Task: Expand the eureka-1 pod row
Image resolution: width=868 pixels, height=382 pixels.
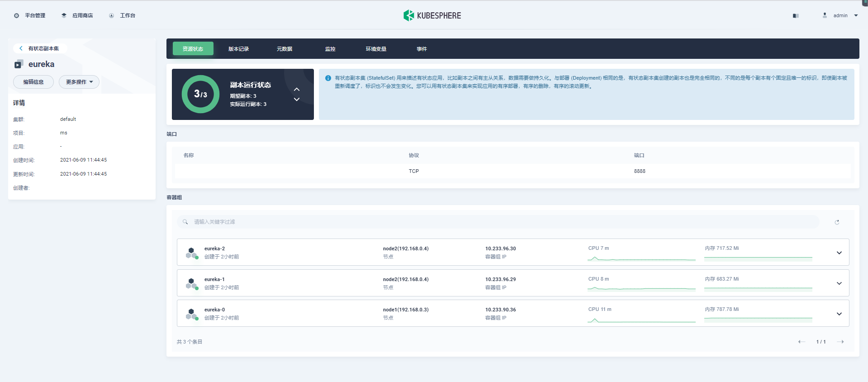Action: tap(839, 283)
